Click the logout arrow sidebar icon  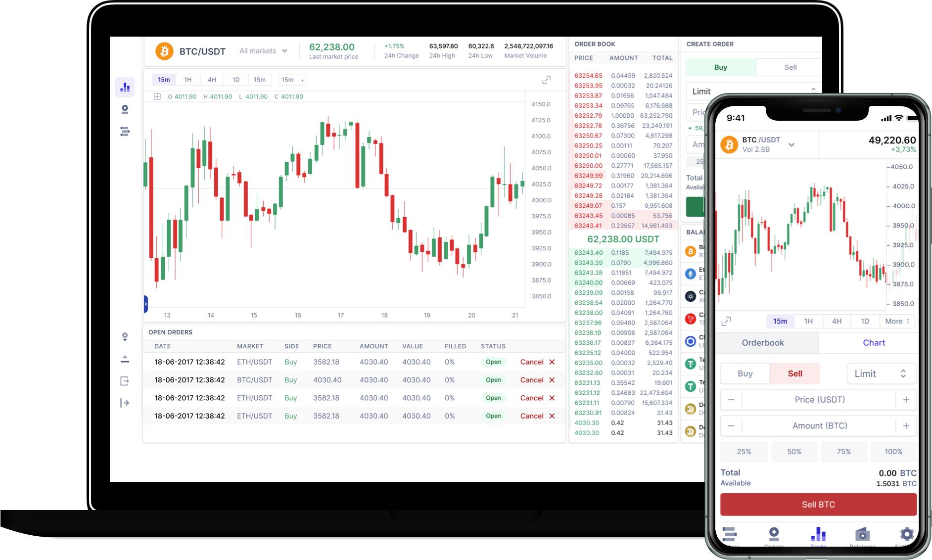coord(125,403)
